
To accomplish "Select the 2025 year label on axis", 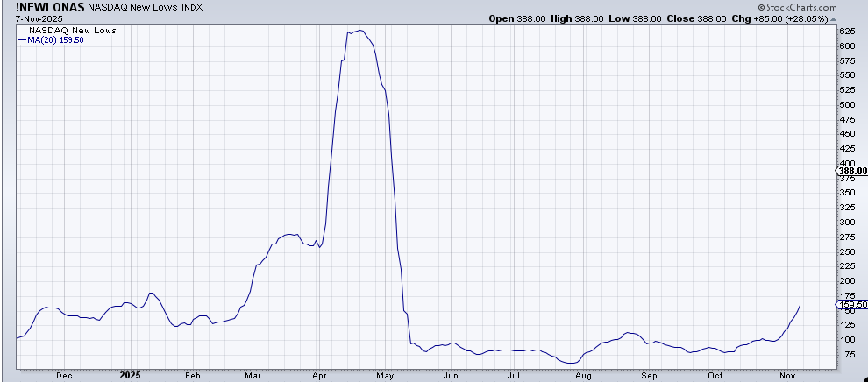I will click(x=128, y=375).
